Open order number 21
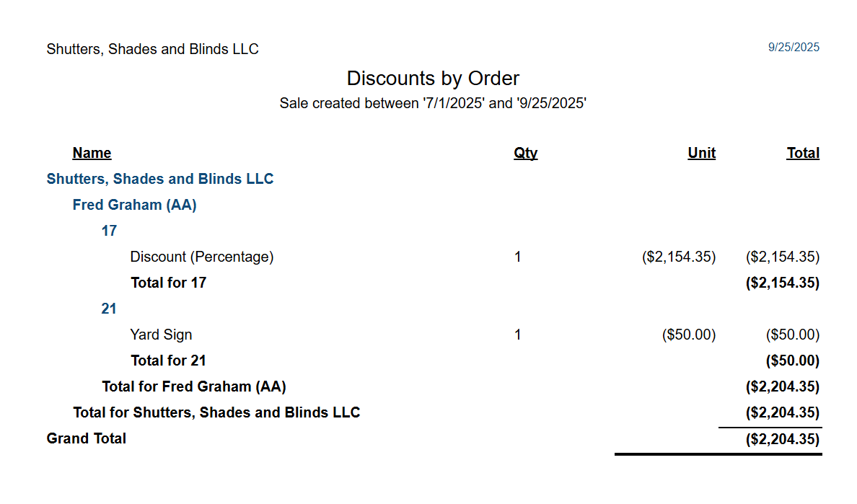 (109, 309)
